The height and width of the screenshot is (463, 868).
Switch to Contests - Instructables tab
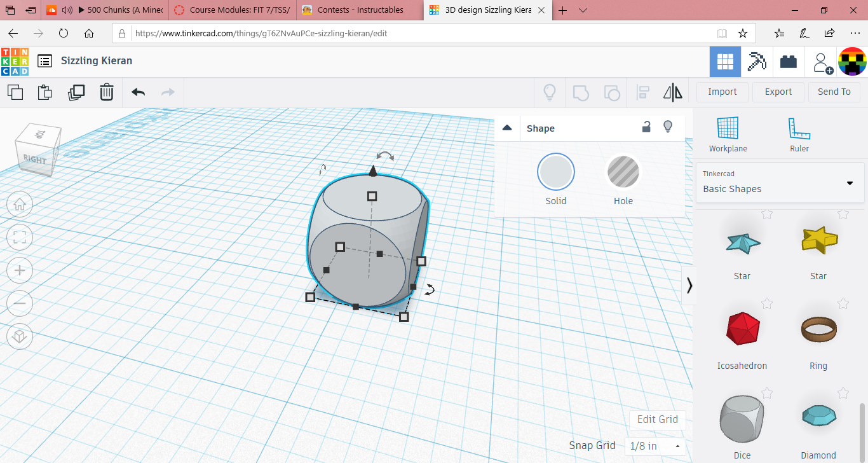[360, 10]
